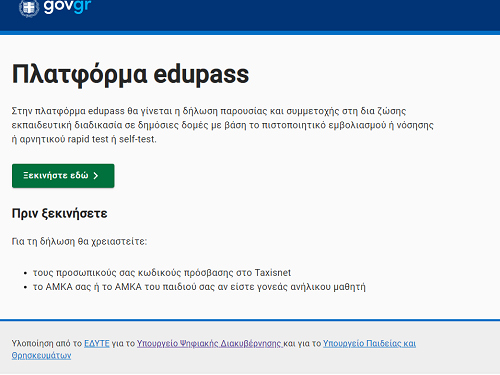Click bullet about ΑΜΚΑ του παιδιού σας

(x=199, y=287)
